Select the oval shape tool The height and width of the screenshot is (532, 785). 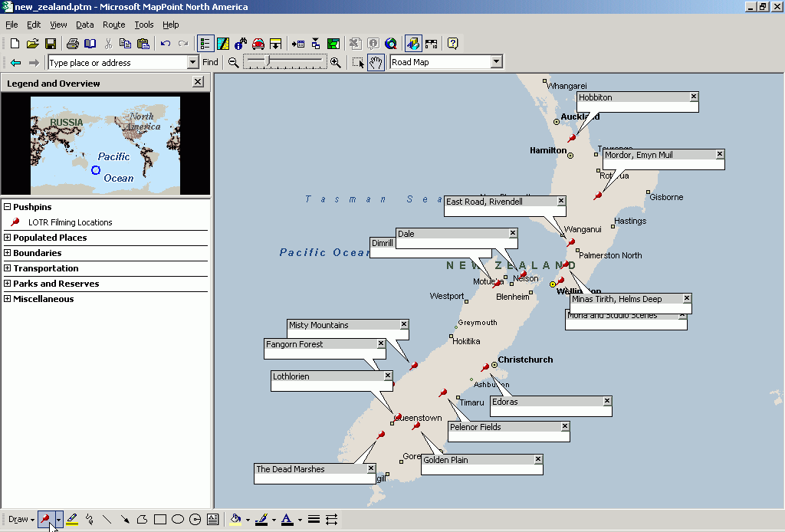pos(178,520)
